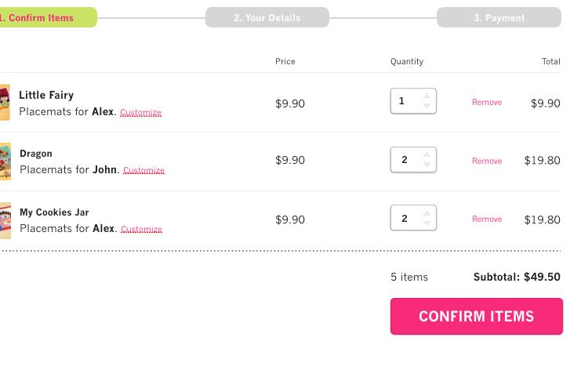This screenshot has width=588, height=392.
Task: Focus the Little Fairy quantity field
Action: 406,101
